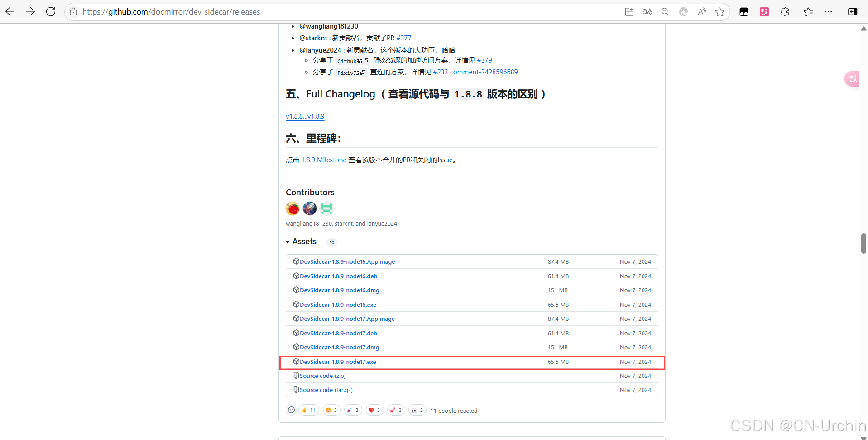Open the 1.8.9 Milestone link

tap(324, 160)
